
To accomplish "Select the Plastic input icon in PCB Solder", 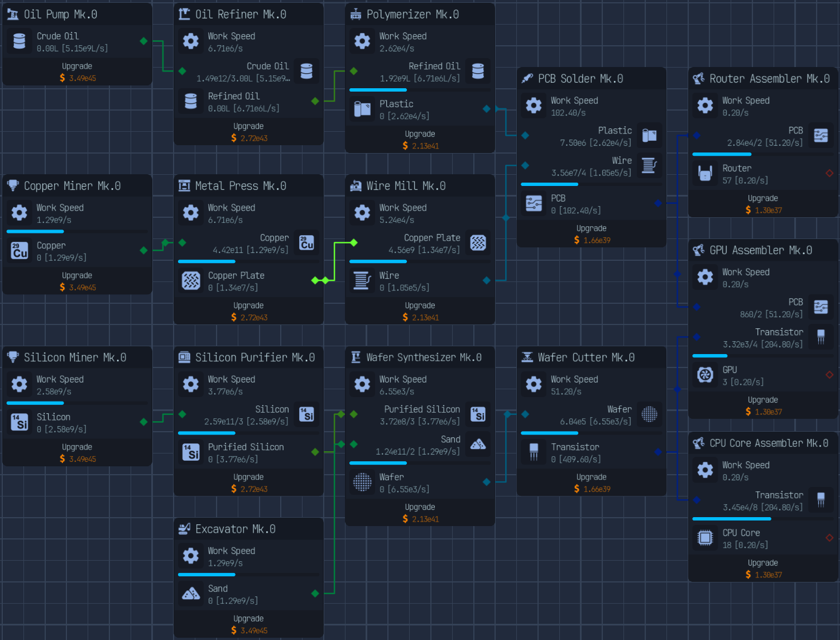I will coord(650,136).
